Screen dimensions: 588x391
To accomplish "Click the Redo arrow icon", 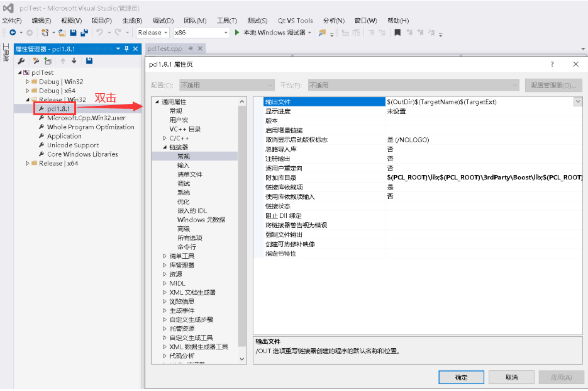I will (118, 32).
